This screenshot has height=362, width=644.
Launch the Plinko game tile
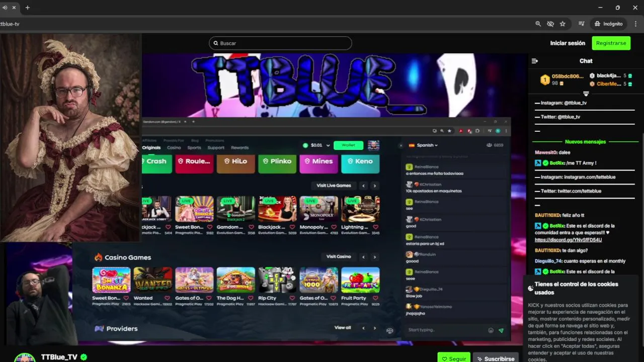(x=277, y=164)
